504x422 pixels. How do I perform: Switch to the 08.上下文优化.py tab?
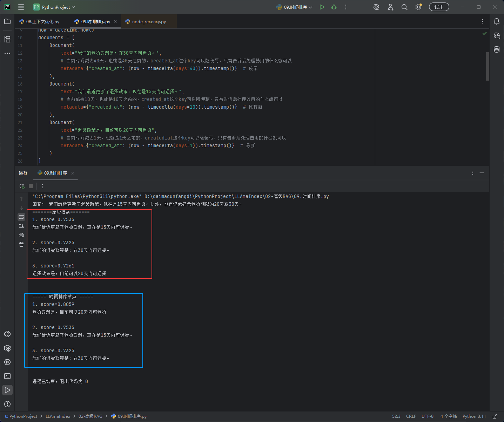39,21
